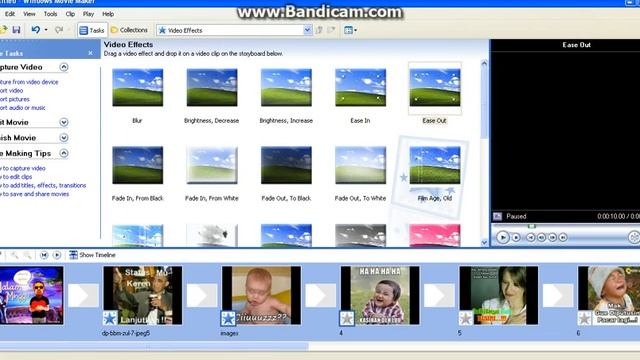The width and height of the screenshot is (640, 360).
Task: Close the Movie Tasks pane
Action: pos(90,53)
